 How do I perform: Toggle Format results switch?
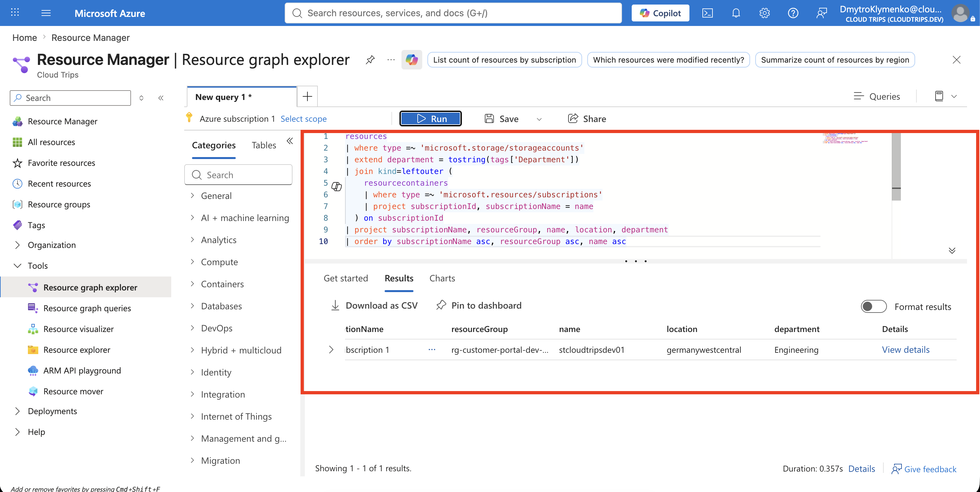coord(874,307)
